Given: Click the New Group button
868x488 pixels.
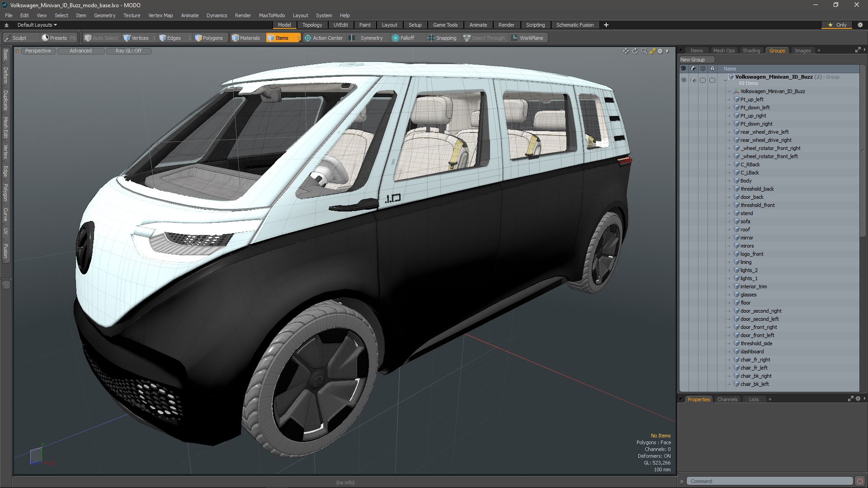Looking at the screenshot, I should 696,60.
